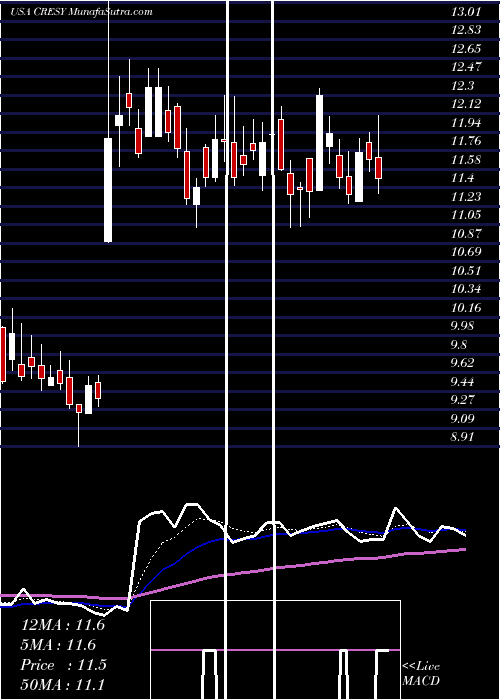The width and height of the screenshot is (500, 700).
Task: Click the 9.8 price axis label
Action: pos(460,345)
